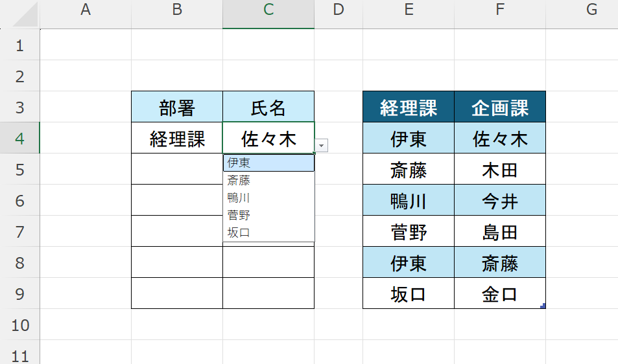This screenshot has width=618, height=364.
Task: Click the dark blue 企画課 table header
Action: tap(500, 107)
